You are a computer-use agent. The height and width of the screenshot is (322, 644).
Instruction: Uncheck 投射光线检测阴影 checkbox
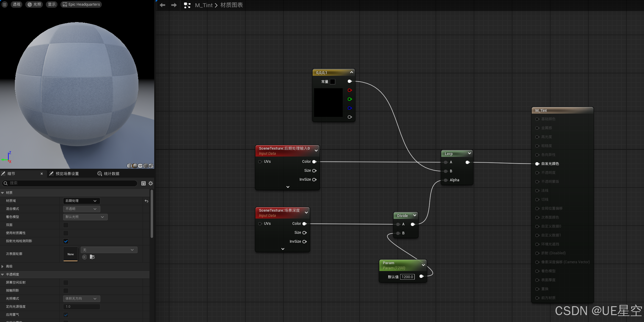pos(66,241)
